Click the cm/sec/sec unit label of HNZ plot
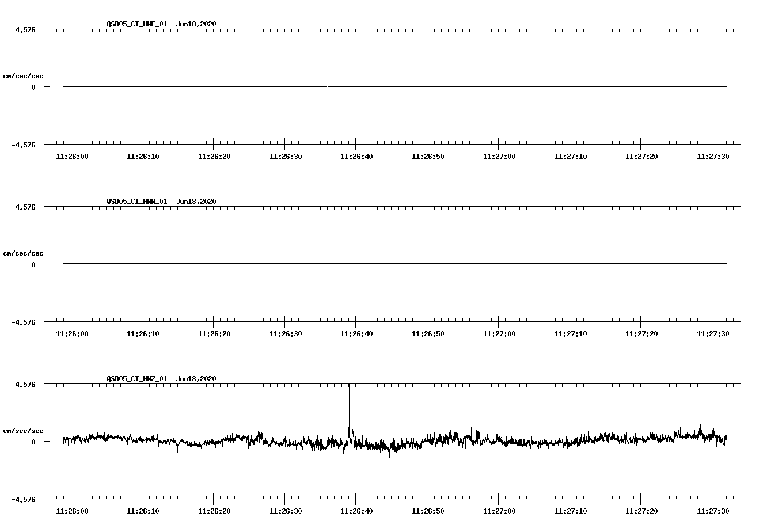The height and width of the screenshot is (532, 782). point(23,431)
